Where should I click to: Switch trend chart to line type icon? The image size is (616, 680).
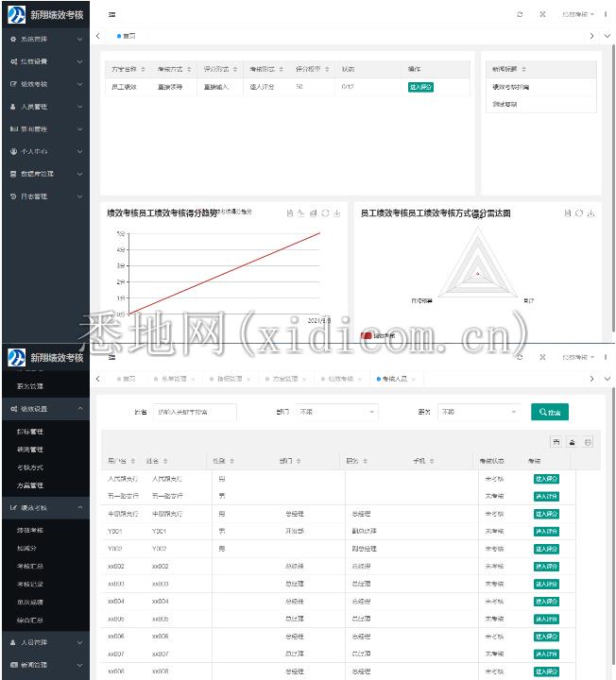(x=301, y=212)
